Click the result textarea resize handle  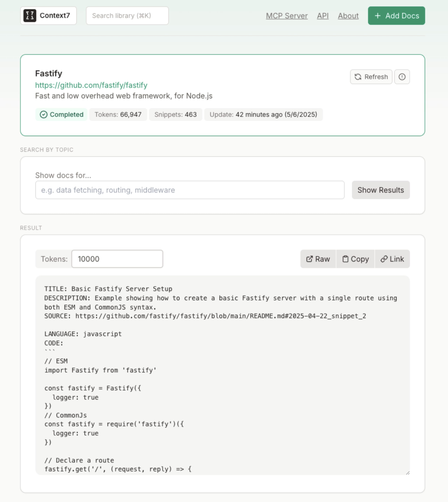(x=408, y=473)
